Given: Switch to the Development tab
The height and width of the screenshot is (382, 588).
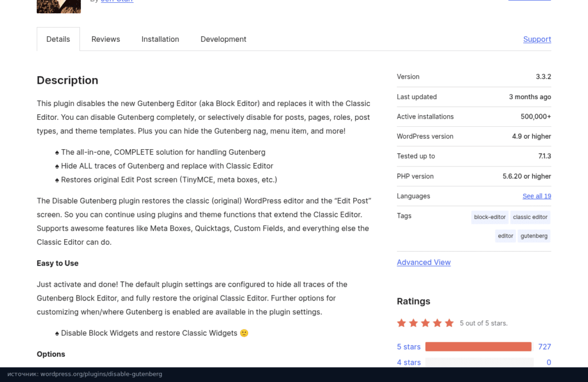Looking at the screenshot, I should (x=223, y=39).
